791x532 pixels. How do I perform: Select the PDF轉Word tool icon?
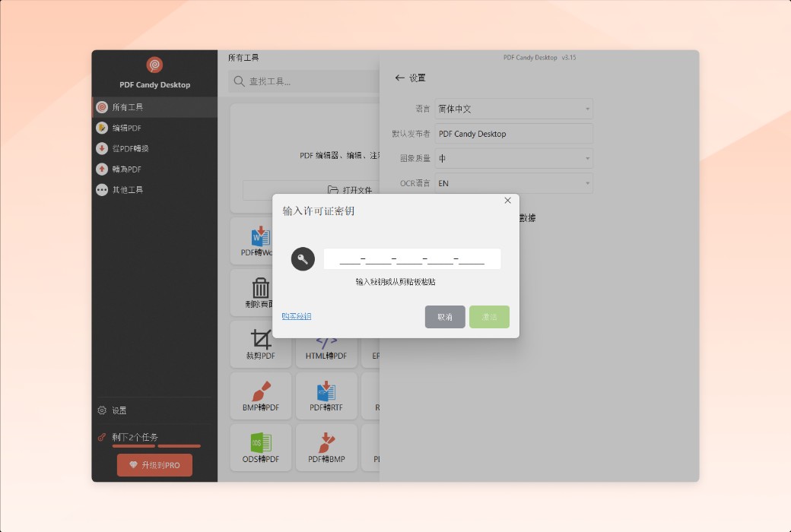tap(260, 236)
